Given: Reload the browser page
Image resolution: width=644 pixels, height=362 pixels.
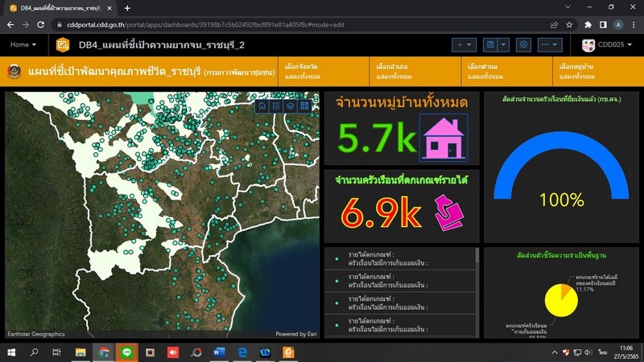Looking at the screenshot, I should point(41,25).
